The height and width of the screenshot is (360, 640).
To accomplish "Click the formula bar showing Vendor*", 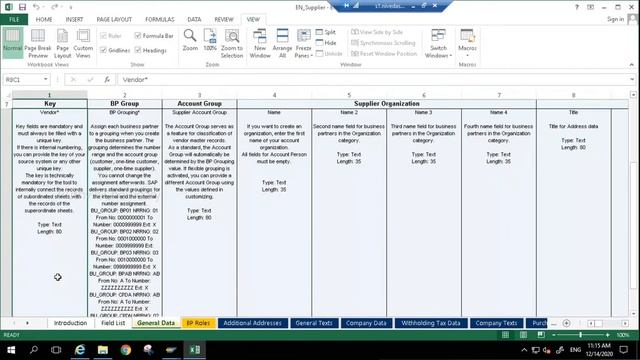I will pyautogui.click(x=373, y=80).
